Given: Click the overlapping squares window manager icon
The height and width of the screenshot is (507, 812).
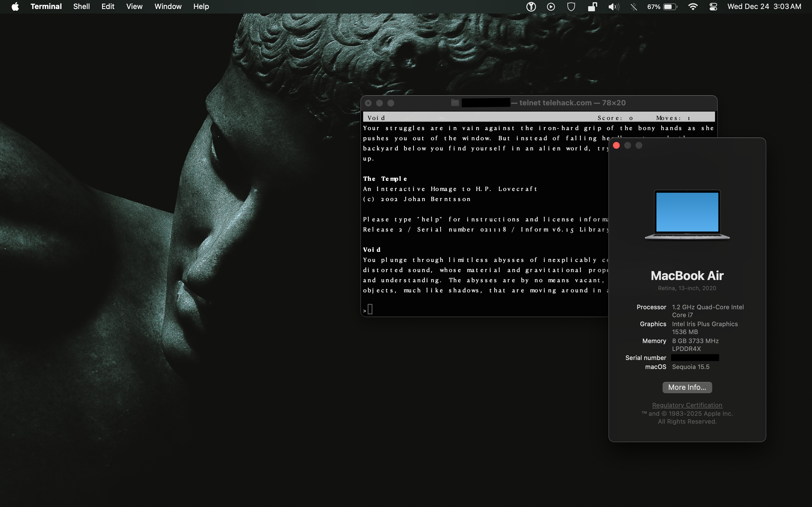Looking at the screenshot, I should (592, 7).
